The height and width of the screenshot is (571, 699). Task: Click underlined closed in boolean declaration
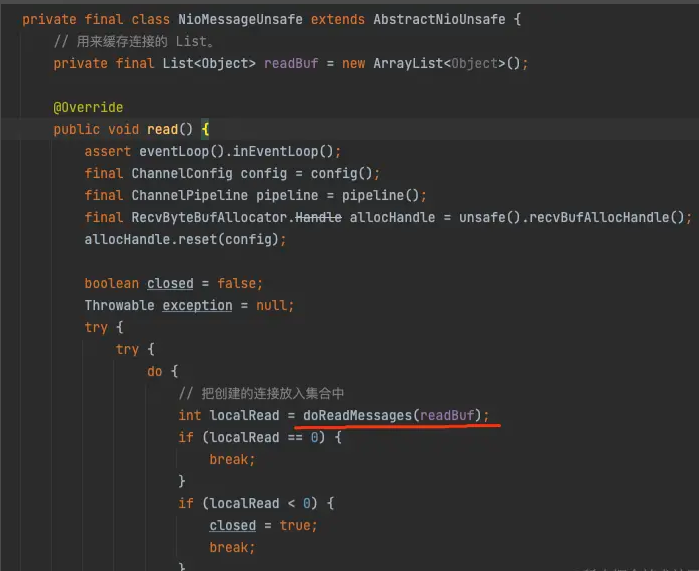coord(170,283)
